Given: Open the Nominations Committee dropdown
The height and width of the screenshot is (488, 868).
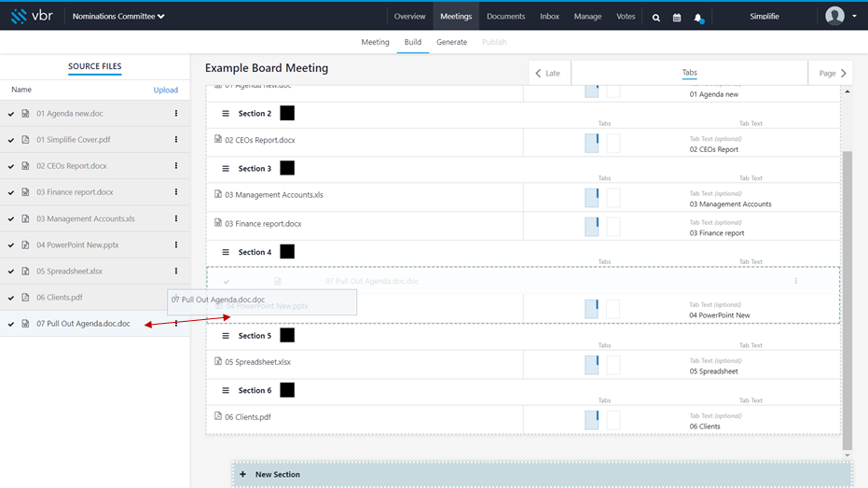Looking at the screenshot, I should 118,16.
